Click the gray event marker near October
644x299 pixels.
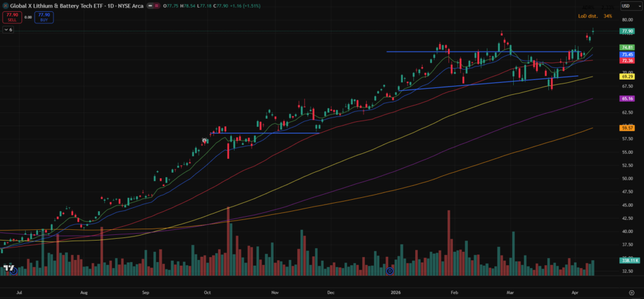(204, 141)
